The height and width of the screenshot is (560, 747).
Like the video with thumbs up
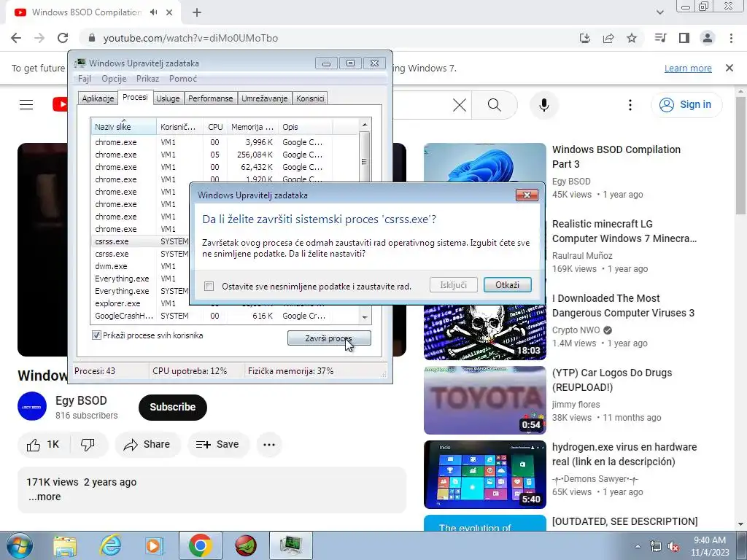pyautogui.click(x=43, y=445)
